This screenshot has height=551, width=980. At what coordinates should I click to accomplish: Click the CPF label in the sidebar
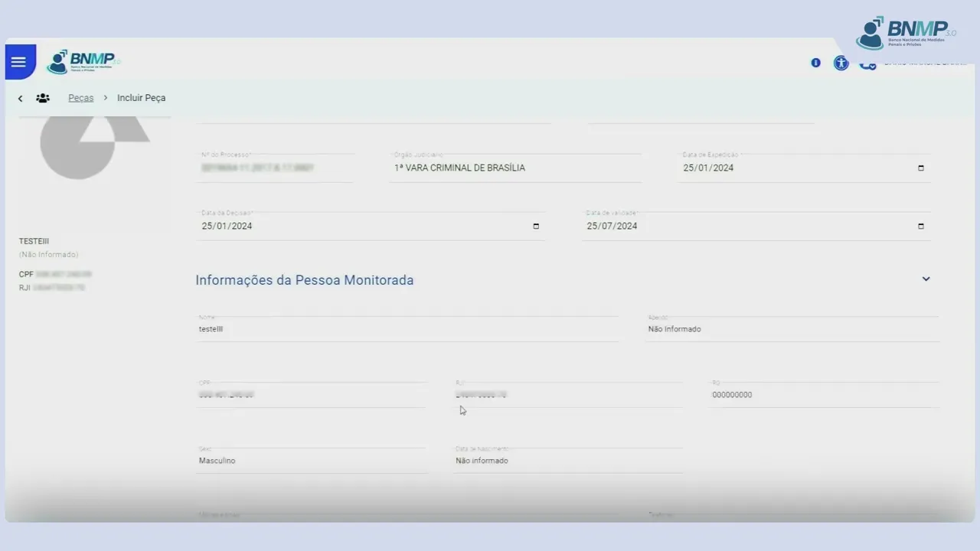26,274
